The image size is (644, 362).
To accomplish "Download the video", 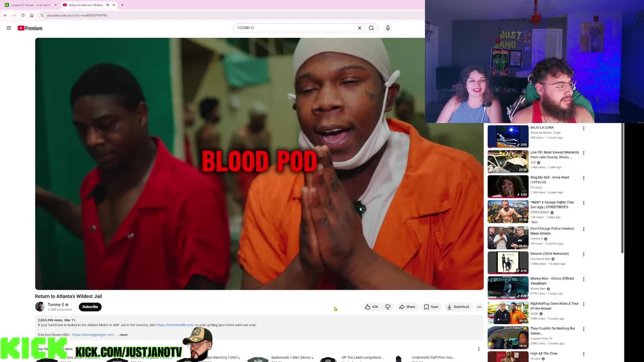I will [x=458, y=307].
